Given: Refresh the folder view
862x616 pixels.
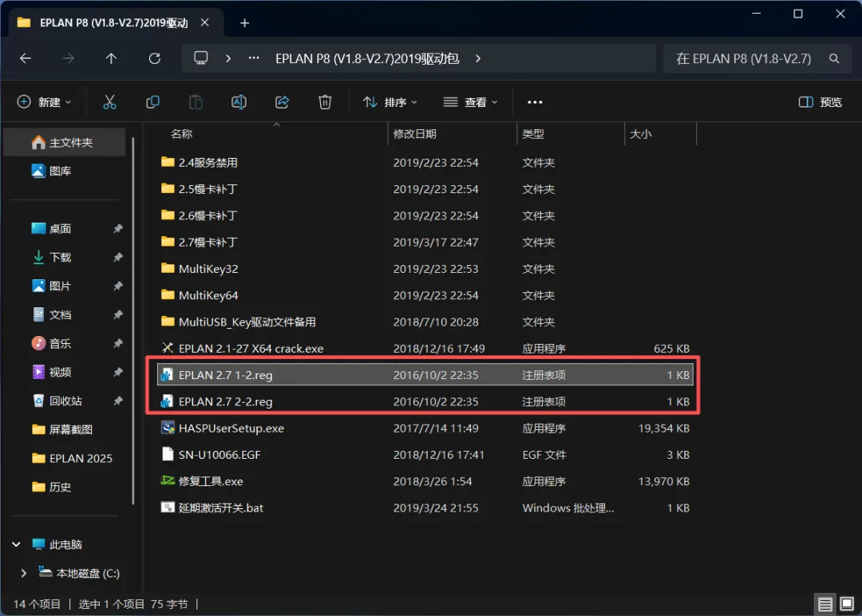Looking at the screenshot, I should pos(155,58).
